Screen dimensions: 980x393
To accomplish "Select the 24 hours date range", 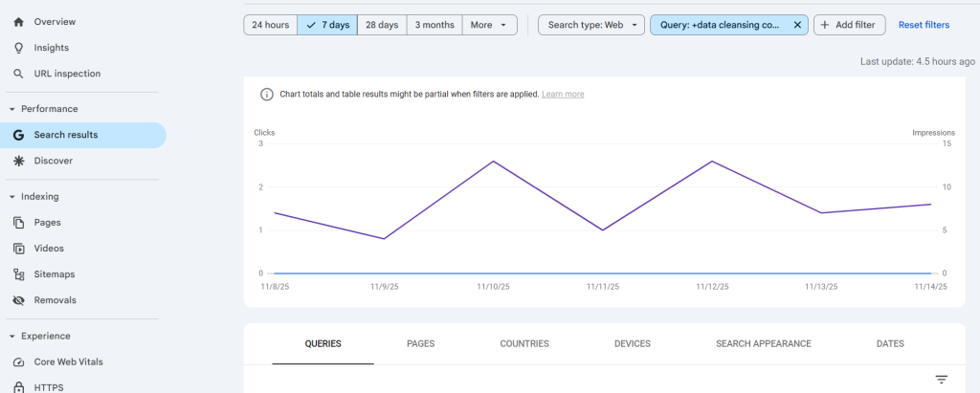I will [x=270, y=25].
